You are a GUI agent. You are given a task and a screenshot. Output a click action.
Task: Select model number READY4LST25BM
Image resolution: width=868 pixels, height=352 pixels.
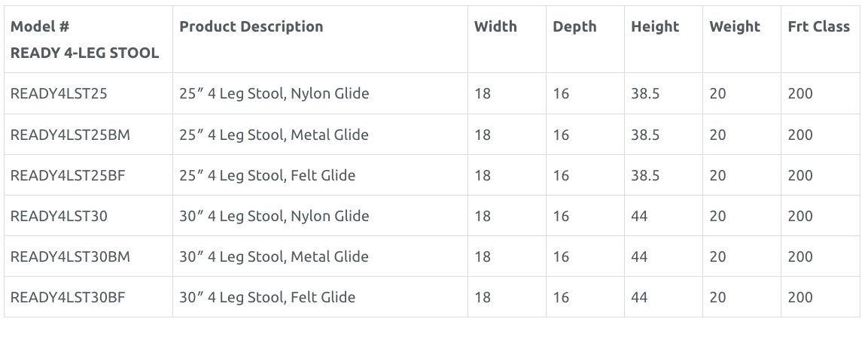point(70,135)
